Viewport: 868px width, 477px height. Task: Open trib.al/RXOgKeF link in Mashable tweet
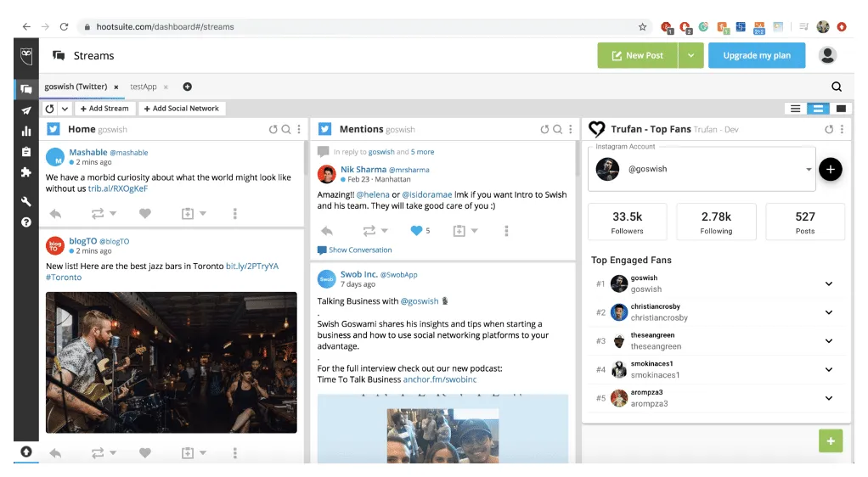point(118,188)
